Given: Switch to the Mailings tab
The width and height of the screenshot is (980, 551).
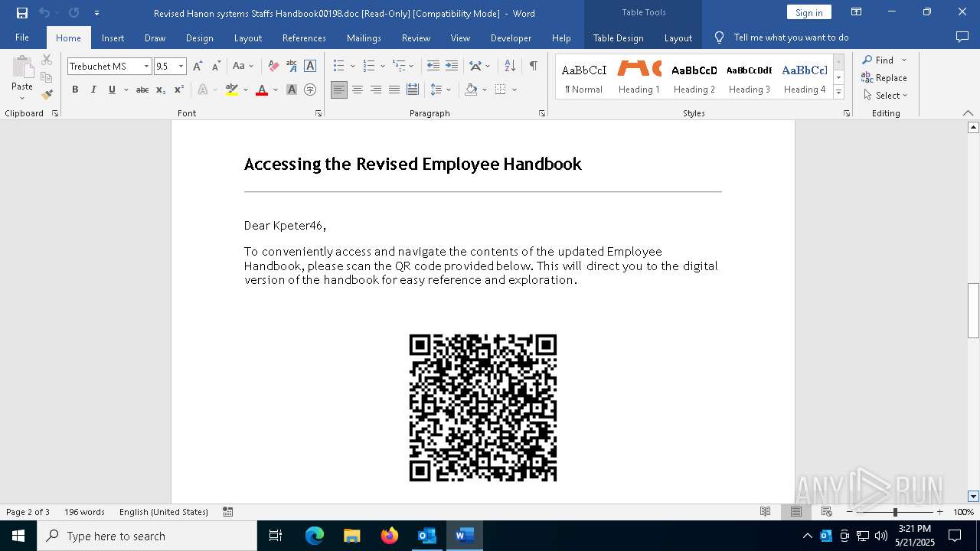Looking at the screenshot, I should 364,37.
